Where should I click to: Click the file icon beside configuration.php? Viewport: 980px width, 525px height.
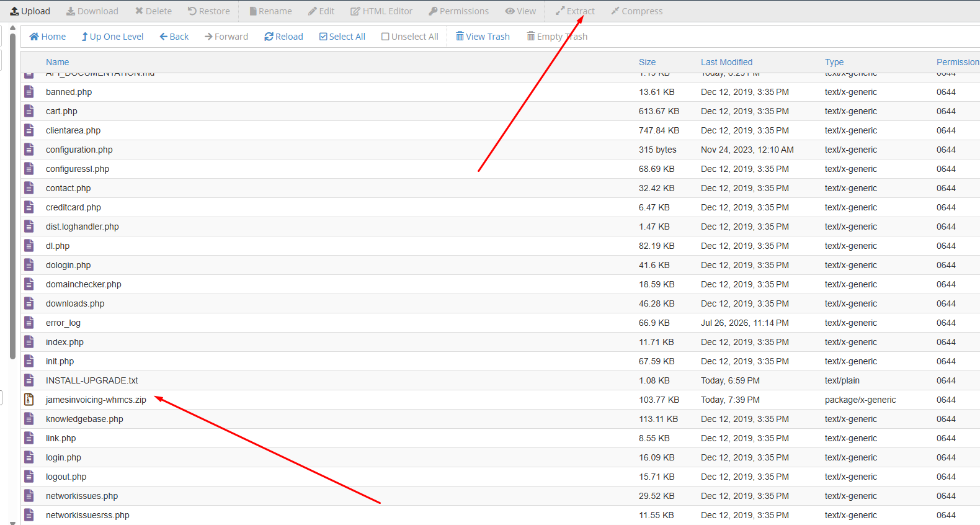(x=29, y=150)
